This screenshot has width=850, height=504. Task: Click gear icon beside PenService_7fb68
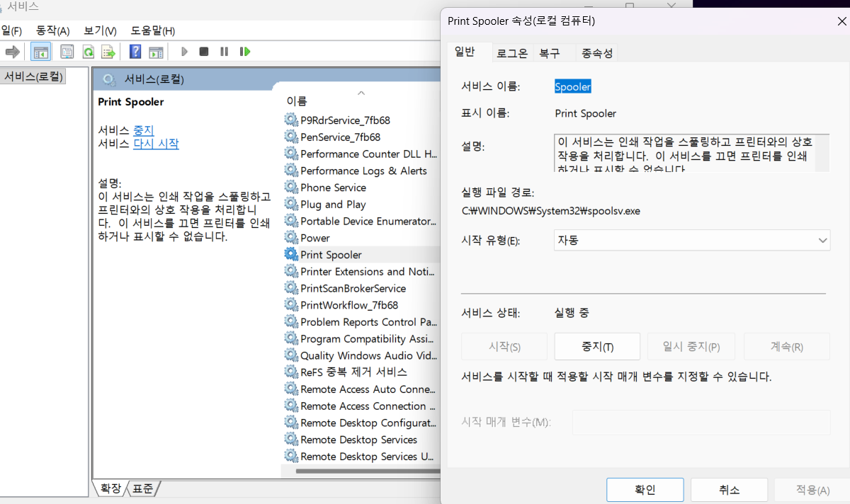291,137
